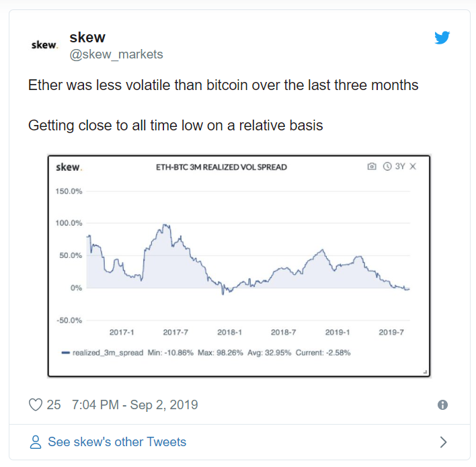This screenshot has width=476, height=467.
Task: Open the @skew_markets handle link
Action: [116, 54]
